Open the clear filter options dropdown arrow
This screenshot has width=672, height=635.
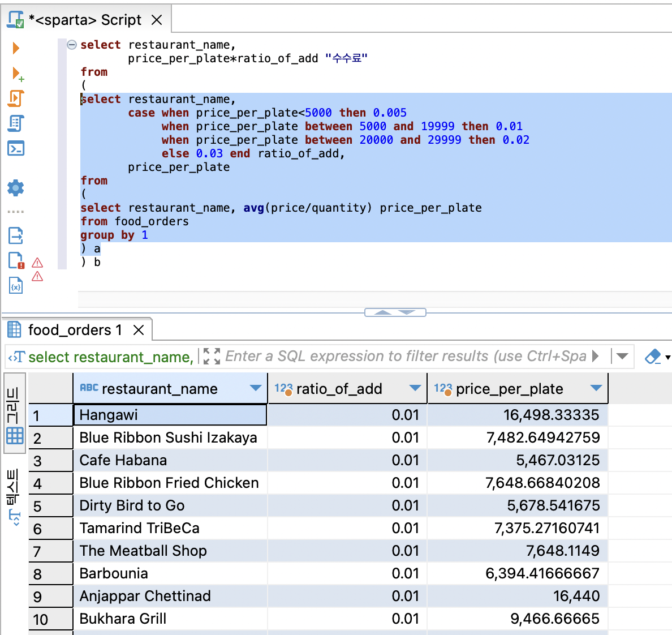[667, 357]
